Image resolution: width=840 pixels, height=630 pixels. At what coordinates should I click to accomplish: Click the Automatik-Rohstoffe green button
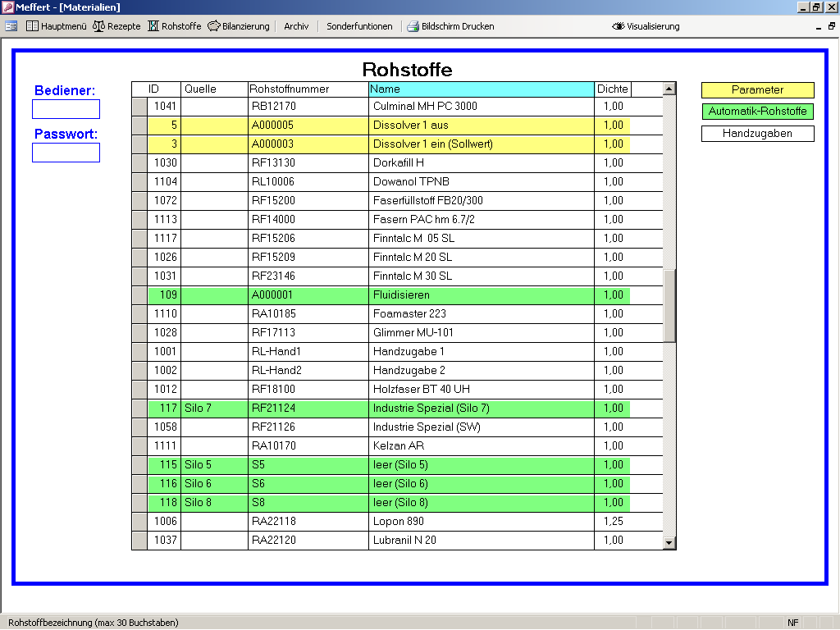coord(757,112)
